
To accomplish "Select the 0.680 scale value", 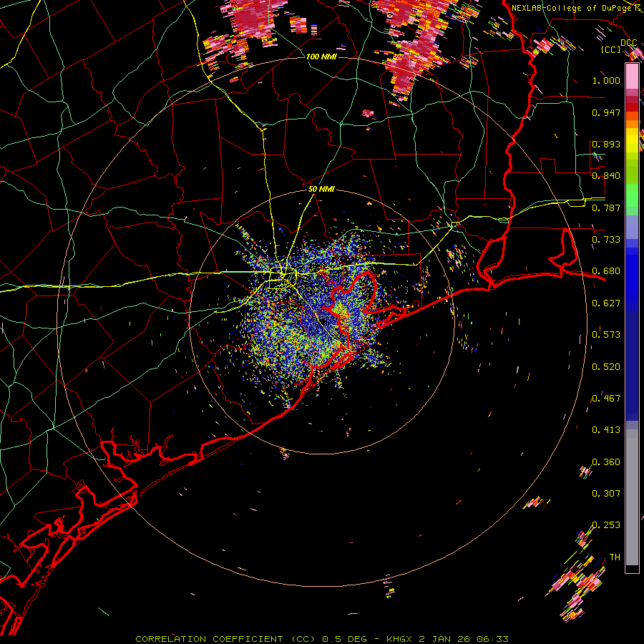I will tap(606, 270).
